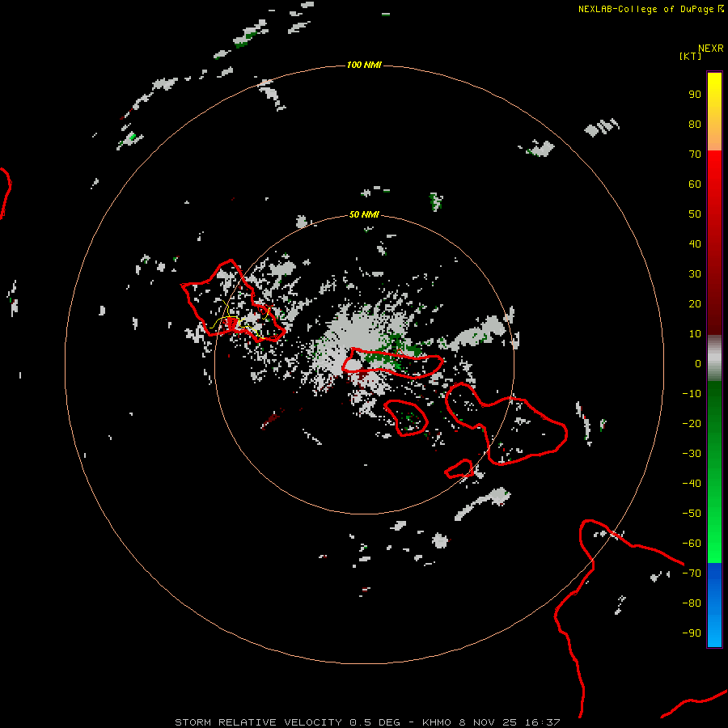Click the 100 NMI range ring label

coord(364,65)
